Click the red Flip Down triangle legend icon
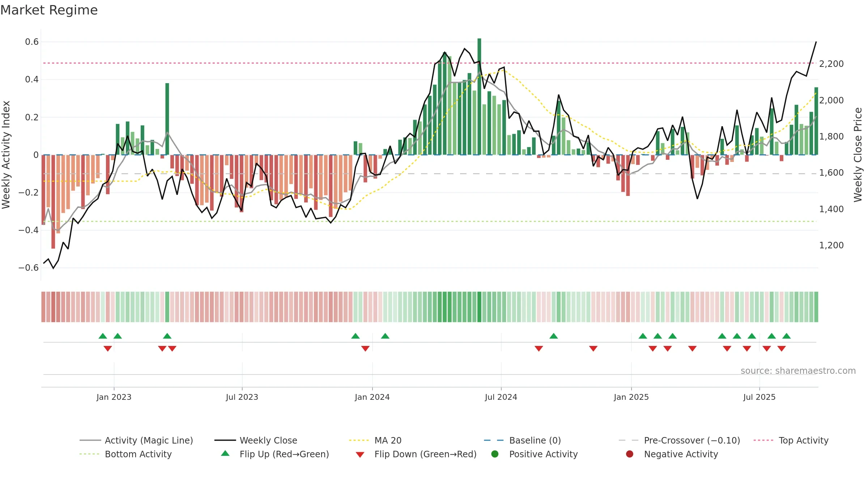Image resolution: width=868 pixels, height=488 pixels. 360,455
